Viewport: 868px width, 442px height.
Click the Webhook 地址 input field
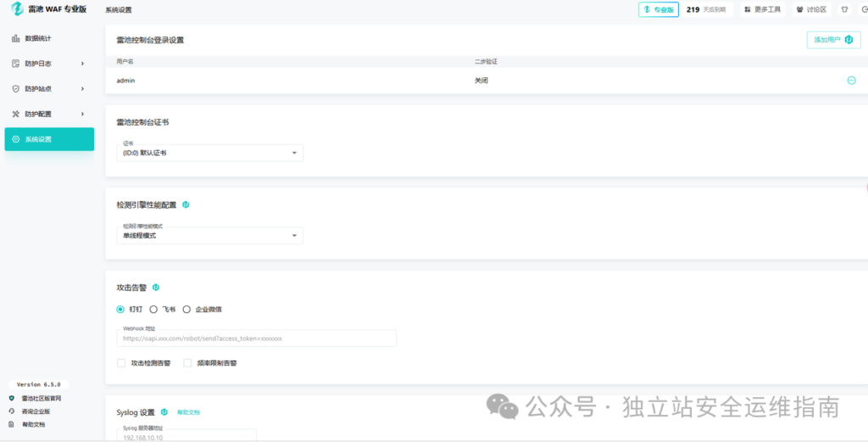256,338
